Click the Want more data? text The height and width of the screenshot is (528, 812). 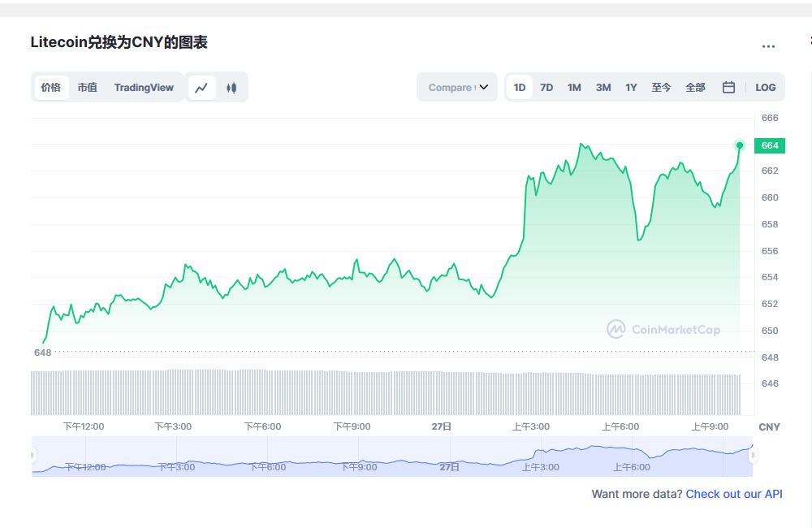[x=637, y=494]
